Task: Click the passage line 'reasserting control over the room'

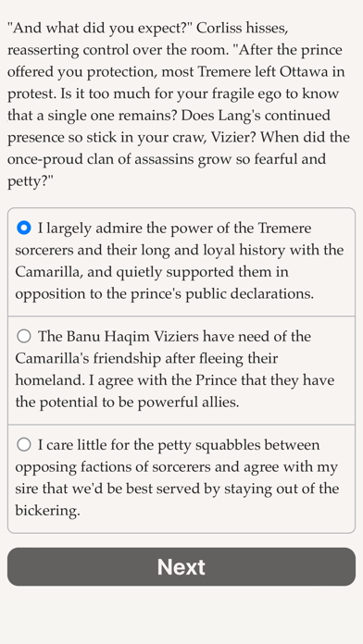Action: pyautogui.click(x=175, y=50)
